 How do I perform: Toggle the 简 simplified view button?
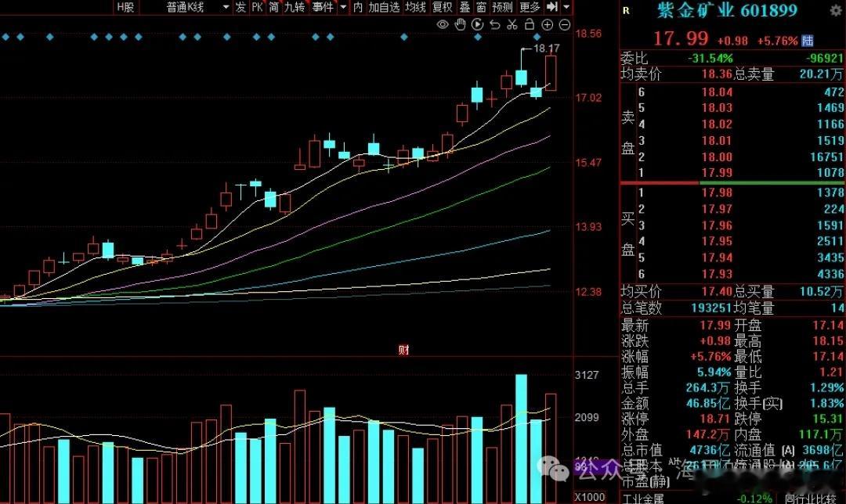click(x=274, y=7)
